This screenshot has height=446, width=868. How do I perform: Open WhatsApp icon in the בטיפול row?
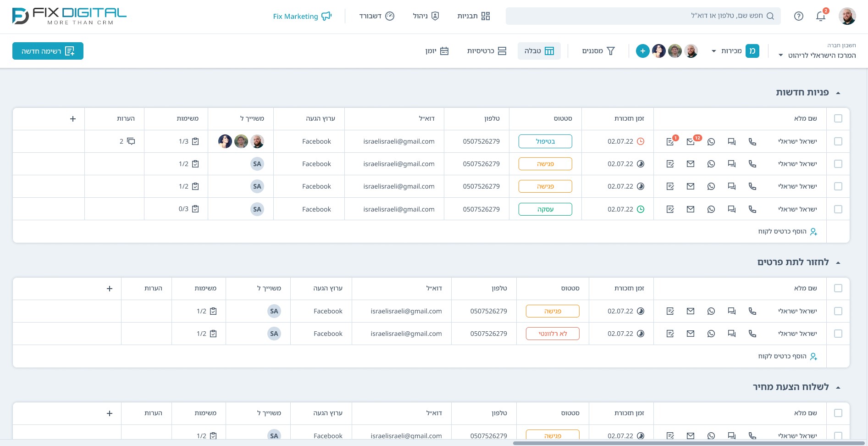coord(711,141)
